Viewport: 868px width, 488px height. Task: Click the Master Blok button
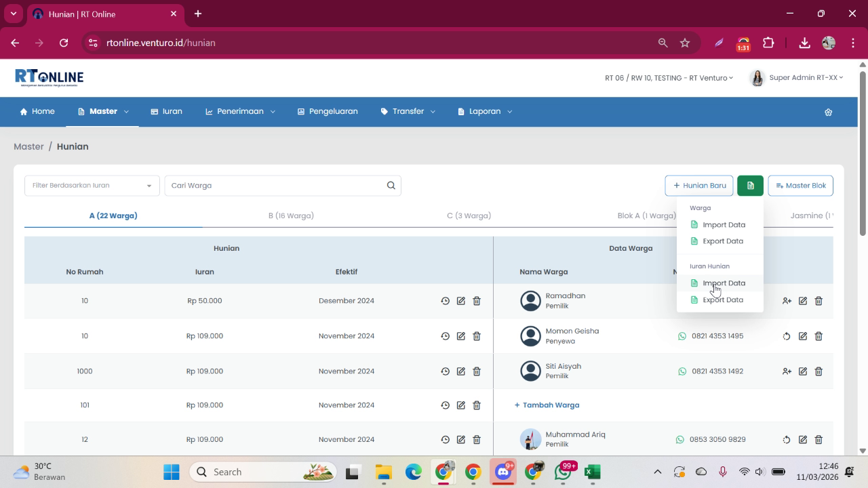click(x=800, y=186)
